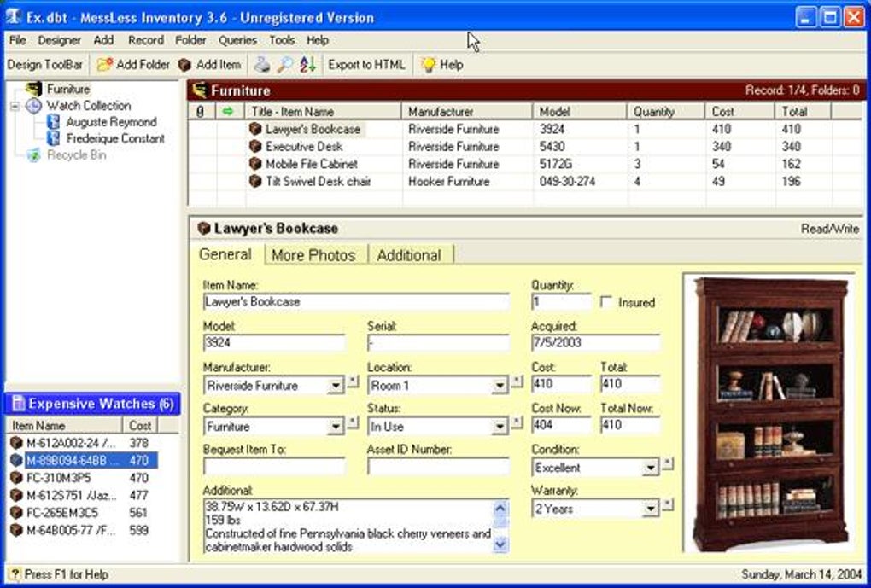Click the Expensive Watches query header
Viewport: 871px width, 588px height.
(92, 404)
